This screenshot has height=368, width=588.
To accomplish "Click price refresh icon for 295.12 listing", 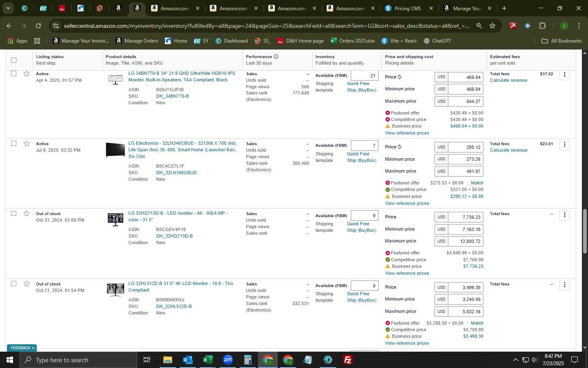I will [399, 147].
